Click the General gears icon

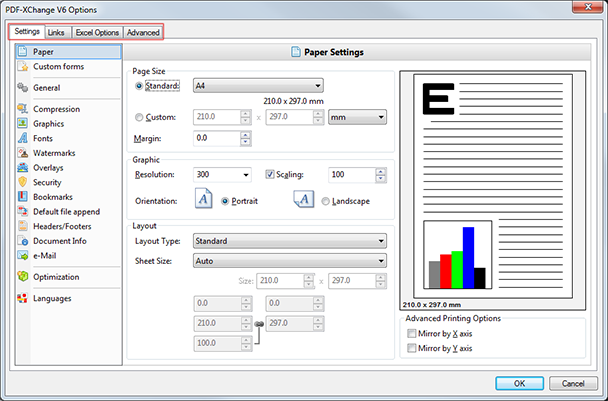click(23, 88)
